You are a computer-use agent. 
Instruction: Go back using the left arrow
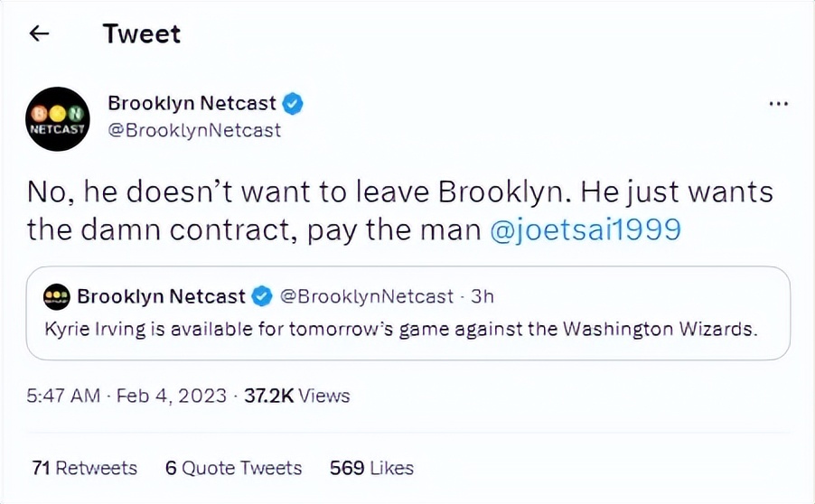click(39, 34)
